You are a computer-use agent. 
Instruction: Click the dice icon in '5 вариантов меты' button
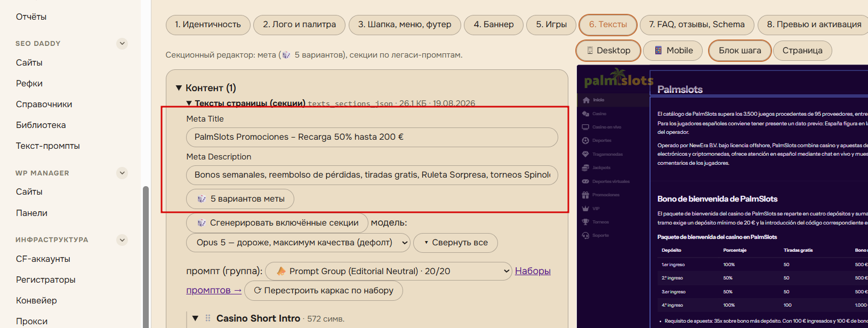202,198
